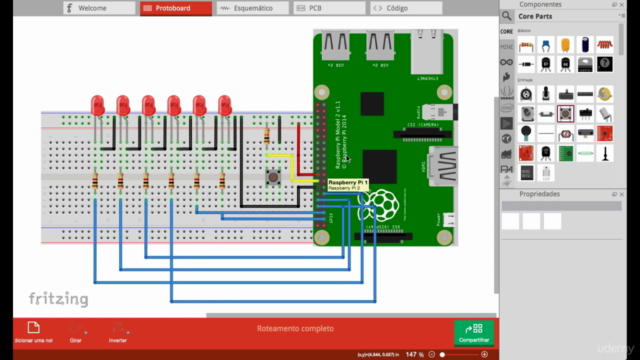Click the Roteamento completo status message

coord(295,329)
